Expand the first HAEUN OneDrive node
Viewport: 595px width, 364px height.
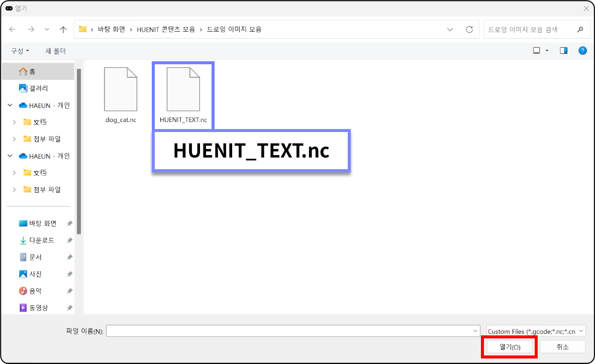pyautogui.click(x=10, y=105)
